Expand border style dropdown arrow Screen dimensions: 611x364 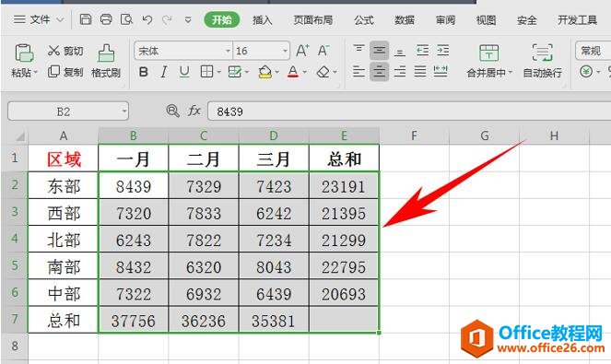coord(218,72)
